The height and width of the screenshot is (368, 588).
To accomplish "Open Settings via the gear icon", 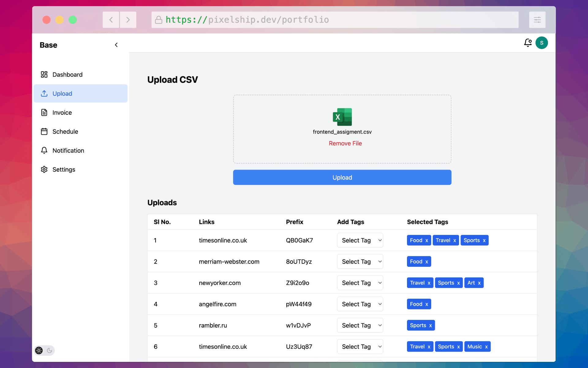I will (x=44, y=169).
